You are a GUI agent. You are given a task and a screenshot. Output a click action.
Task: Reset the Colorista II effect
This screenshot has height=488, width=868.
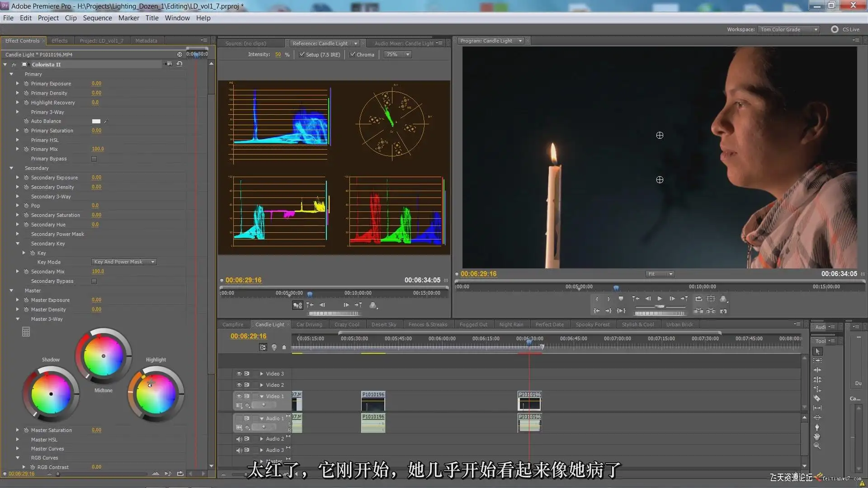pyautogui.click(x=179, y=64)
